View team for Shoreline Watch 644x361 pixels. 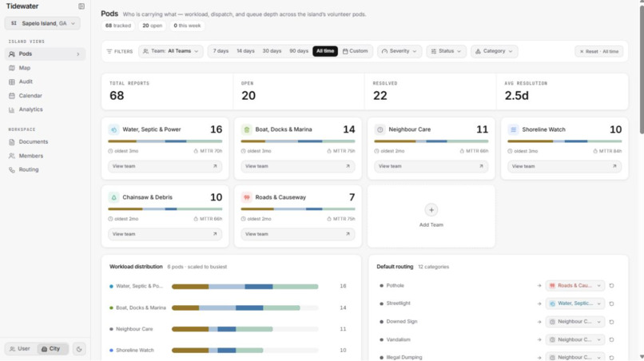click(564, 166)
